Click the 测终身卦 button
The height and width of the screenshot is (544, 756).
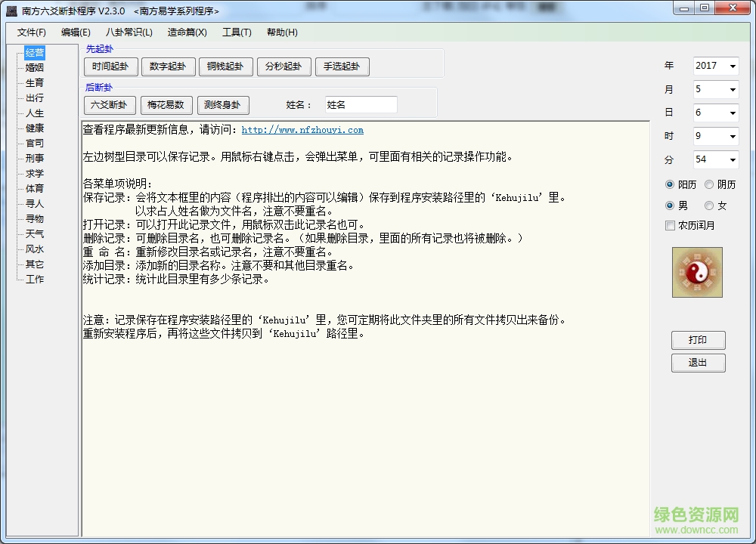pos(222,104)
